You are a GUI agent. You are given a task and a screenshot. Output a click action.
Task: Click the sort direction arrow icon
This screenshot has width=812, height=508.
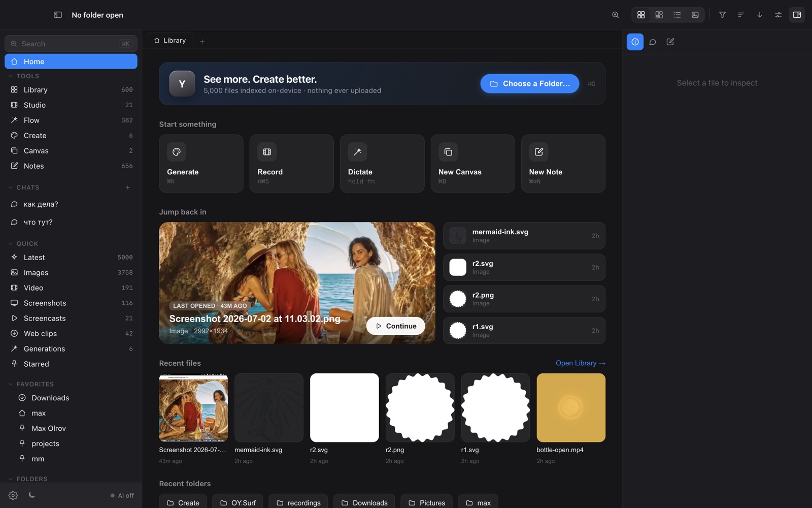coord(760,15)
